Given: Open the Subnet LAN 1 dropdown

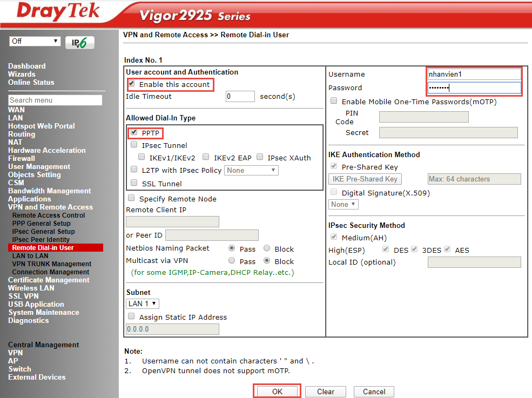Looking at the screenshot, I should [143, 303].
